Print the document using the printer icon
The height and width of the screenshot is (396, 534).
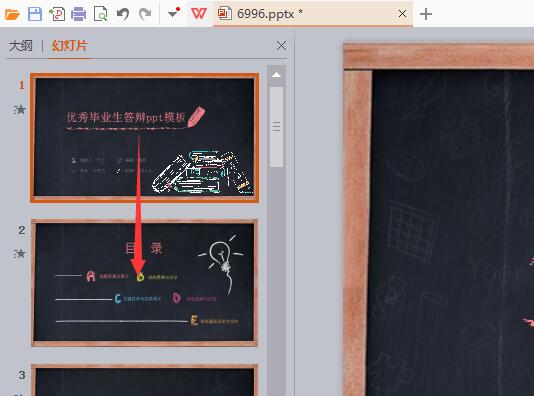coord(78,14)
